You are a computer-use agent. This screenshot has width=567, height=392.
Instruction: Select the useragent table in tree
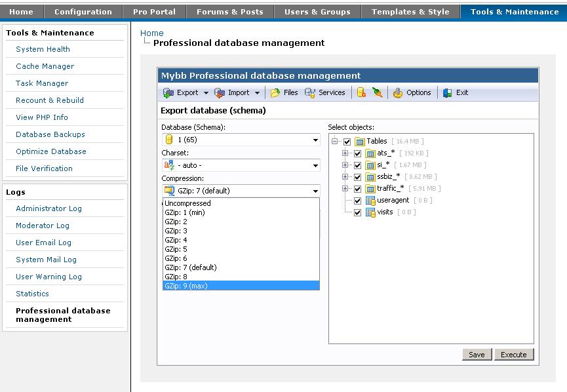[x=393, y=201]
